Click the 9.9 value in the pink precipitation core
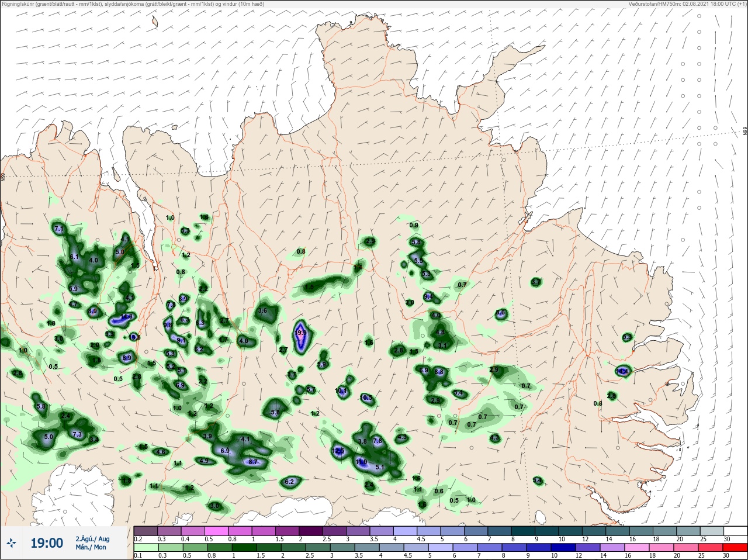748x560 pixels. click(x=301, y=333)
